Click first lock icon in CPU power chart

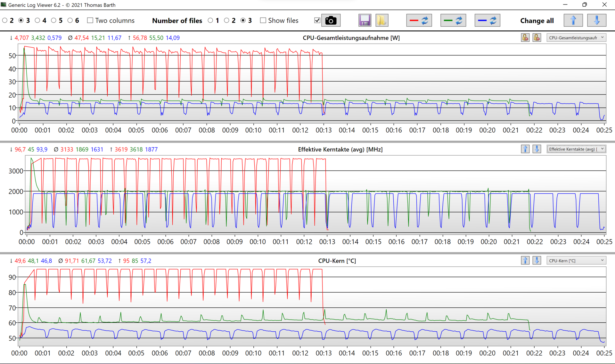[525, 38]
